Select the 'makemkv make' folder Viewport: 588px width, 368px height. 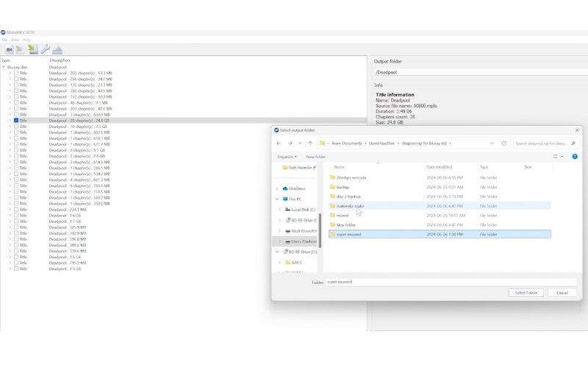pyautogui.click(x=350, y=206)
